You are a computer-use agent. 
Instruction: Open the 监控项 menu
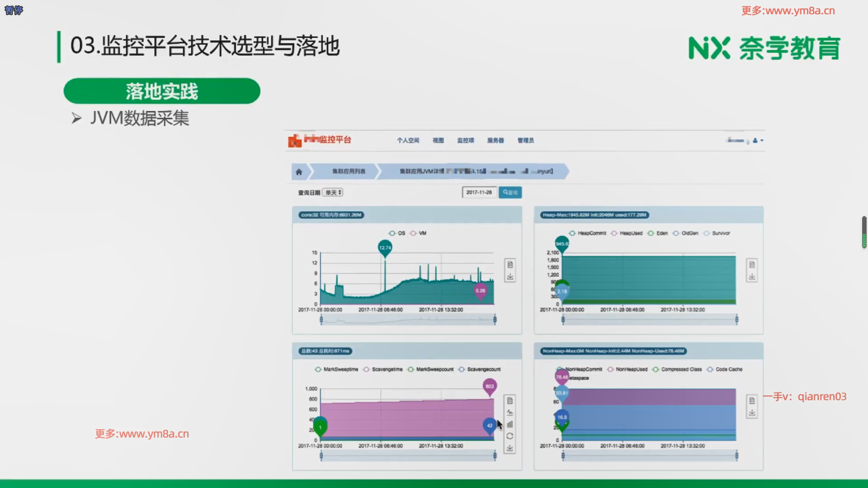point(465,141)
